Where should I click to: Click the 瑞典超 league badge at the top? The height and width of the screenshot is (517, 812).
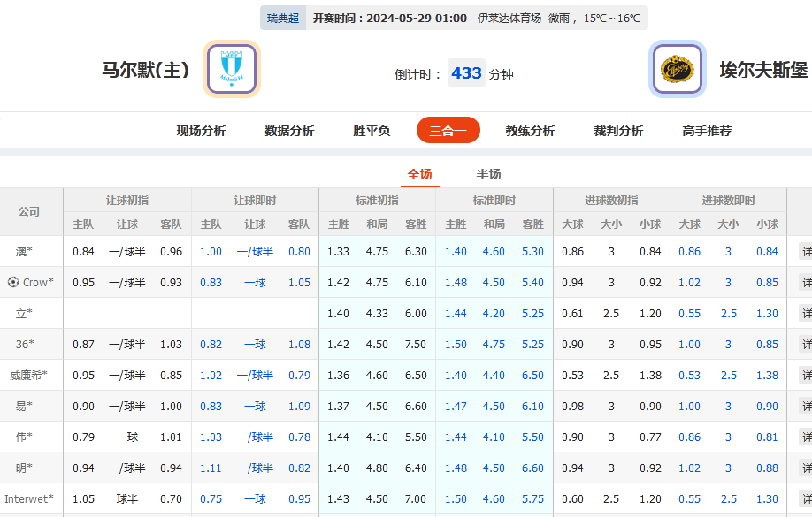click(x=281, y=17)
